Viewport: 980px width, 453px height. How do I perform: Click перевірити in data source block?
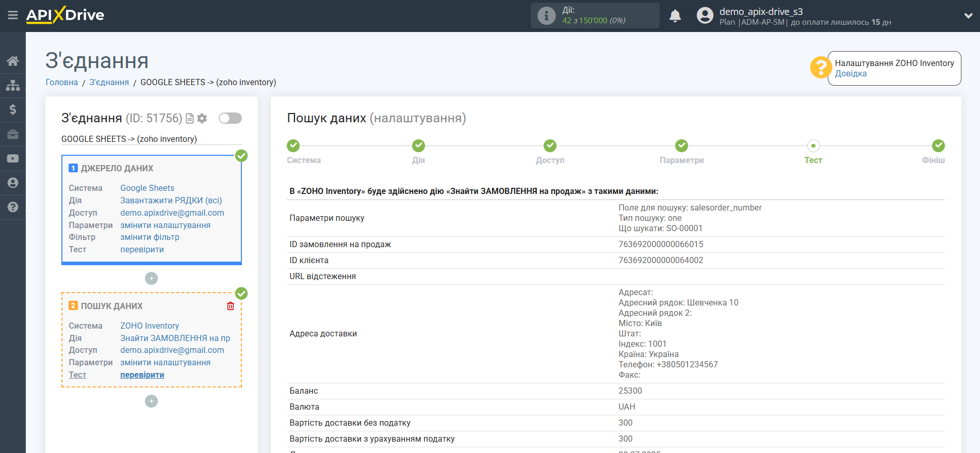pyautogui.click(x=142, y=249)
